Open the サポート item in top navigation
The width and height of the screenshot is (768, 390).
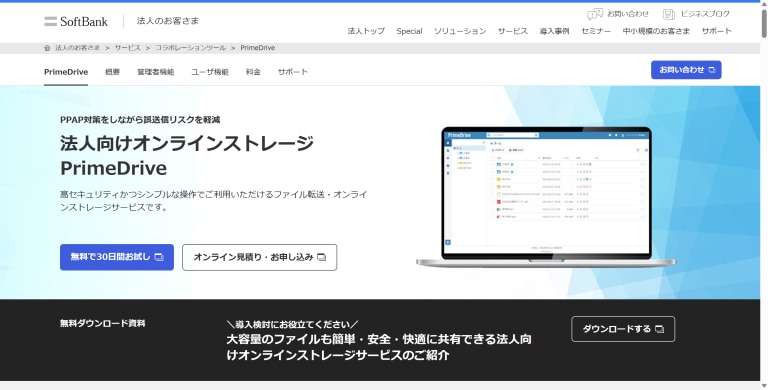[717, 31]
